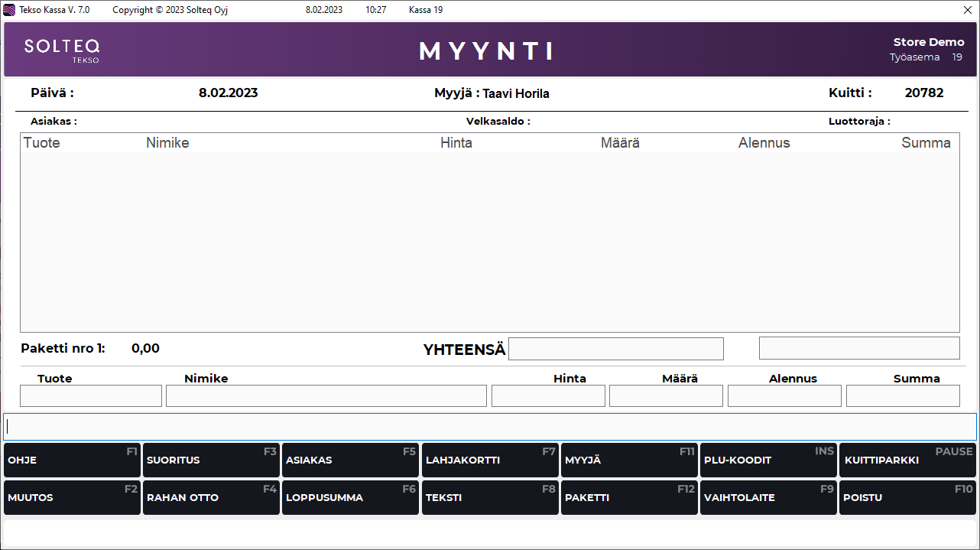The width and height of the screenshot is (980, 550).
Task: Click the YHTEENSÄ total field
Action: pyautogui.click(x=615, y=349)
